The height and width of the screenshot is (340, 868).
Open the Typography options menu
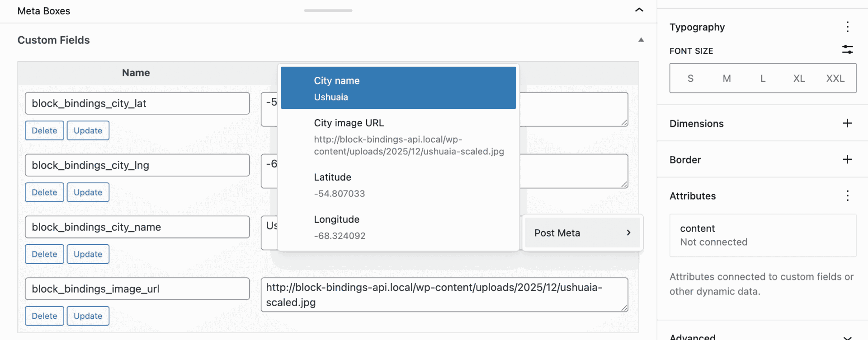point(847,27)
